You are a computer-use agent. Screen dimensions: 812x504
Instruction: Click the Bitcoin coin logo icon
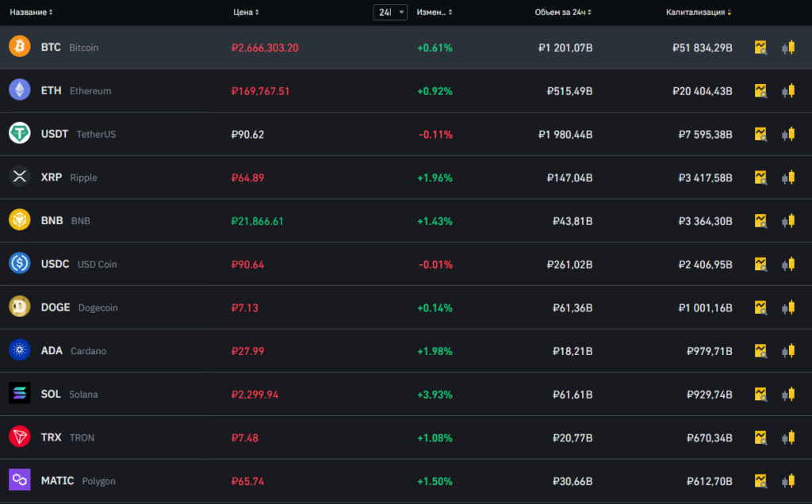20,47
